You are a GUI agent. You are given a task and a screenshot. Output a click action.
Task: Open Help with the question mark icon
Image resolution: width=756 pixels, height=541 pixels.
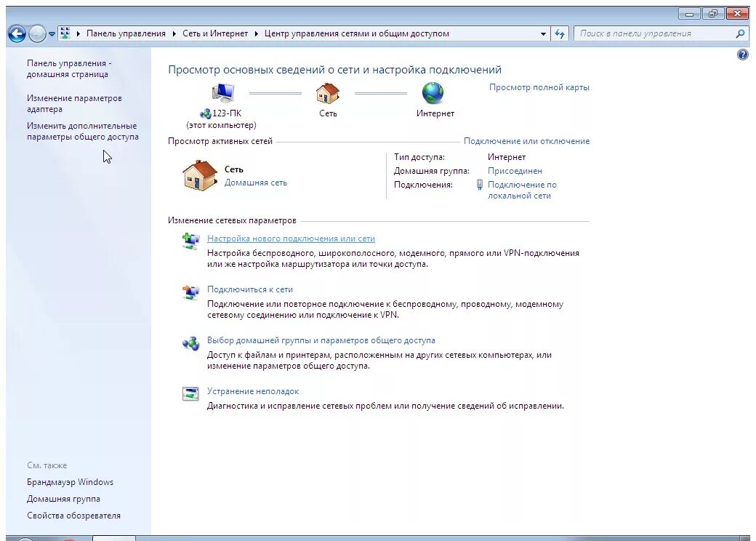pyautogui.click(x=743, y=55)
